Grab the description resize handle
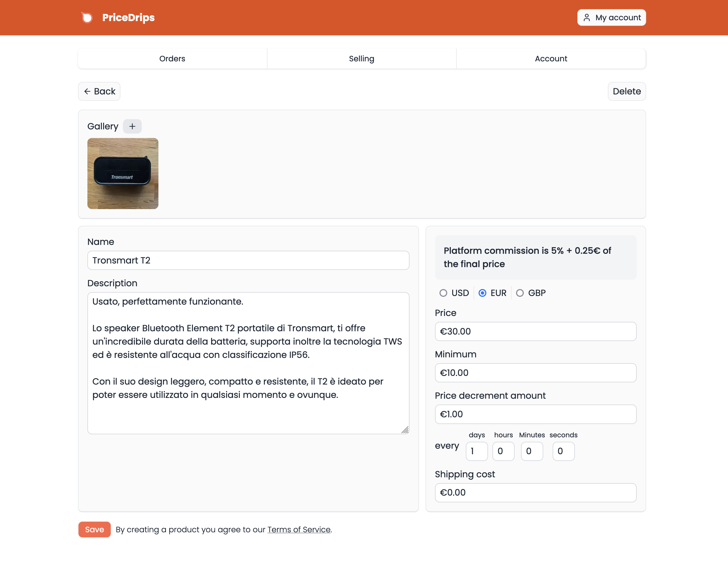Screen dimensions: 728x562 point(405,430)
